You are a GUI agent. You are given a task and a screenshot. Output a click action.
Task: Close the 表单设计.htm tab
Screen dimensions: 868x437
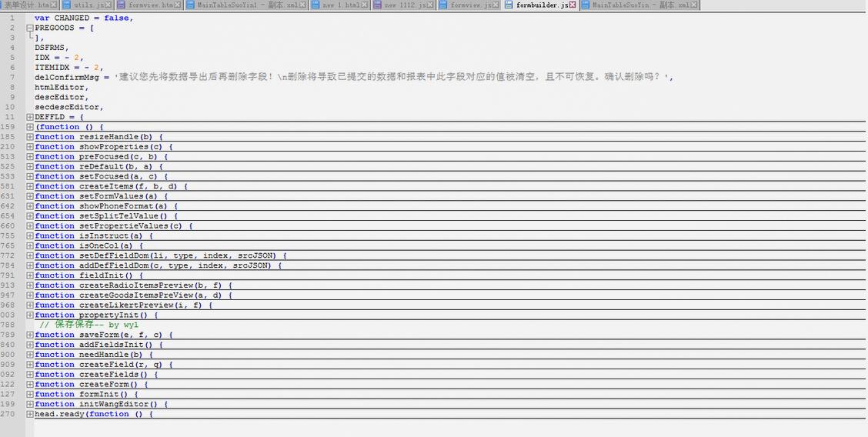pos(54,5)
